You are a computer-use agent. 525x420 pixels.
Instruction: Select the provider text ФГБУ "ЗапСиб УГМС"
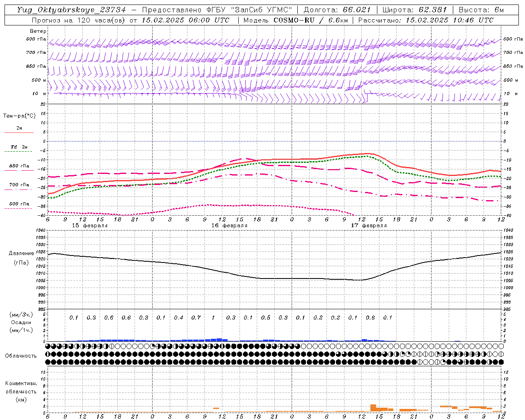click(x=250, y=10)
